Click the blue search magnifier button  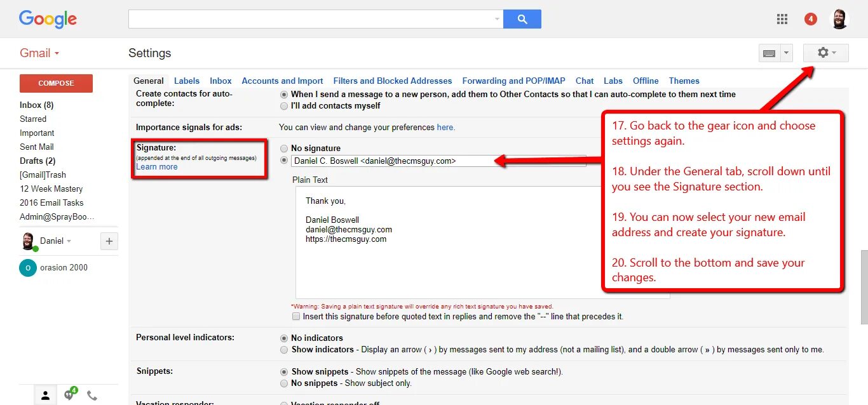522,19
